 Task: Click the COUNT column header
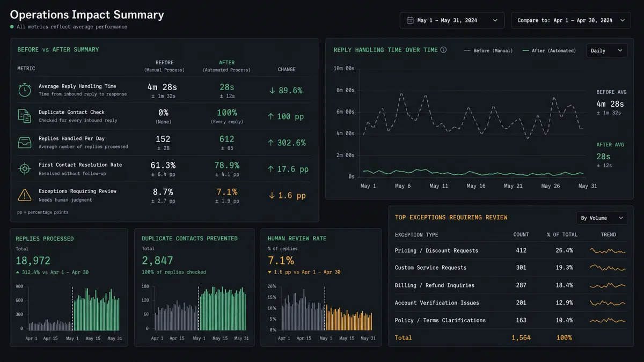(521, 234)
